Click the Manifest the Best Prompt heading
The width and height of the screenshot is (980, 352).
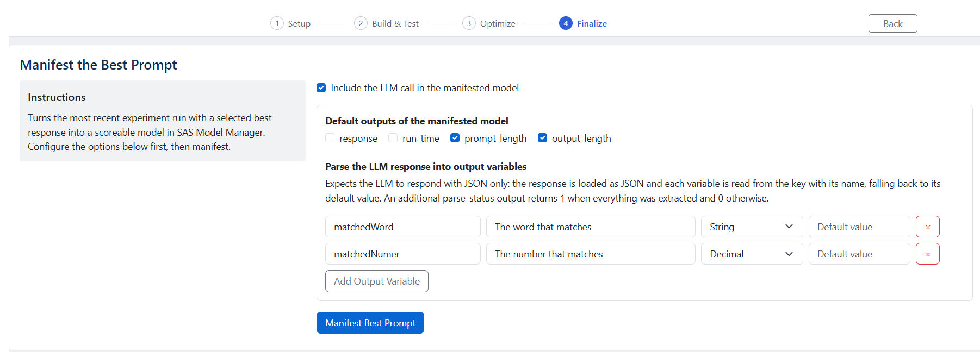(98, 65)
